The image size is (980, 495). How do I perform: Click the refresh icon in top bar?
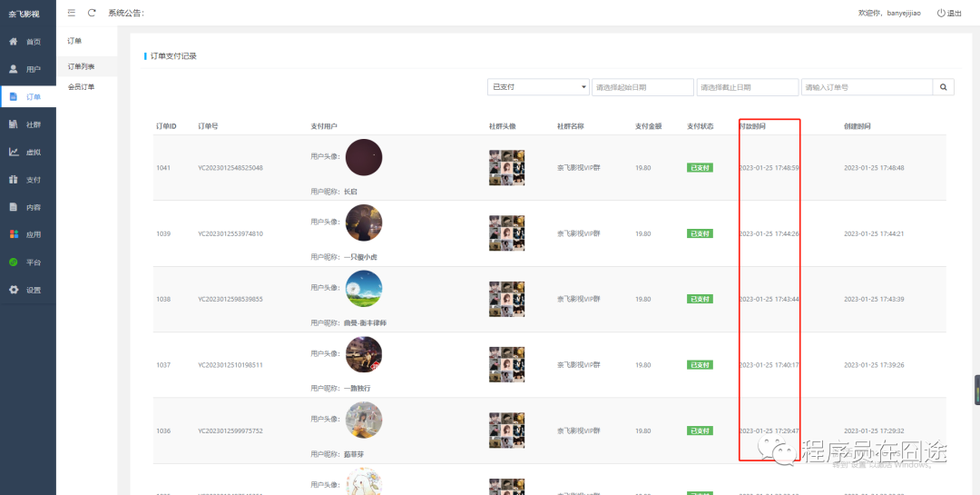coord(92,13)
